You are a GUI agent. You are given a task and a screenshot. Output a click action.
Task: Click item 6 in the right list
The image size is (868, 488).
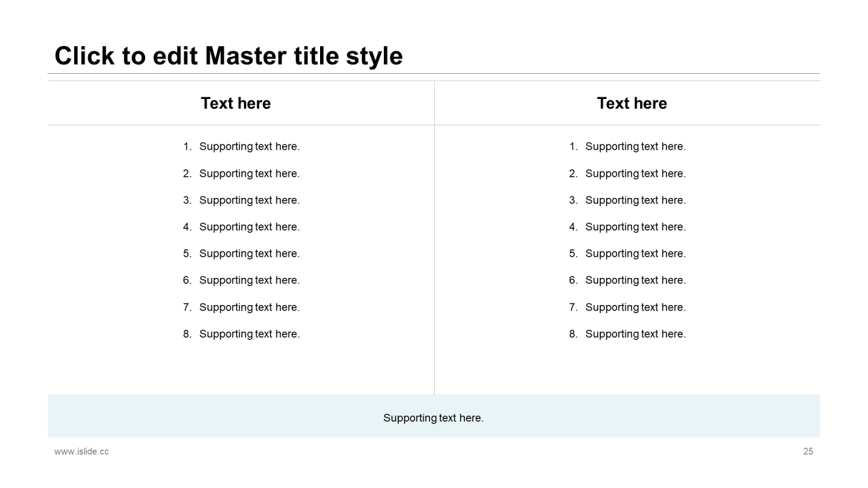click(635, 280)
